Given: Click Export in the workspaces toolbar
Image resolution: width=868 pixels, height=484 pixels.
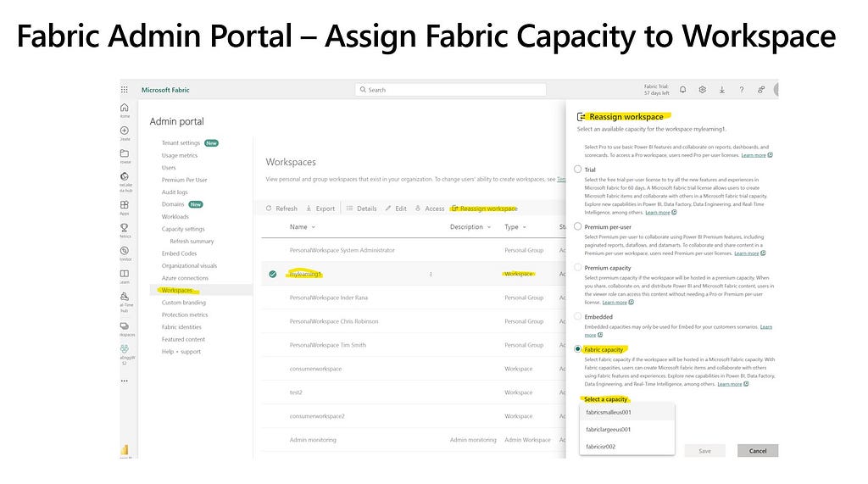Looking at the screenshot, I should 320,209.
